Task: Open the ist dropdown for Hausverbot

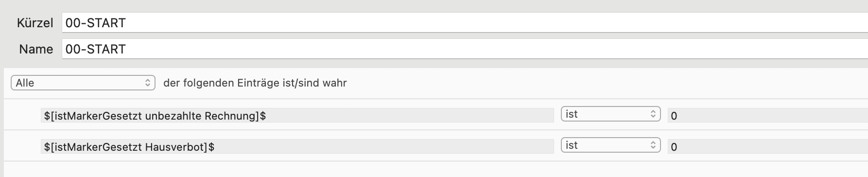Action: click(611, 145)
